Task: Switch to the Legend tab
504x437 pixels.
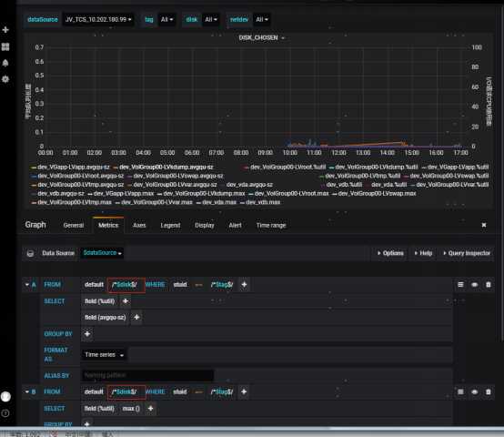Action: click(170, 226)
